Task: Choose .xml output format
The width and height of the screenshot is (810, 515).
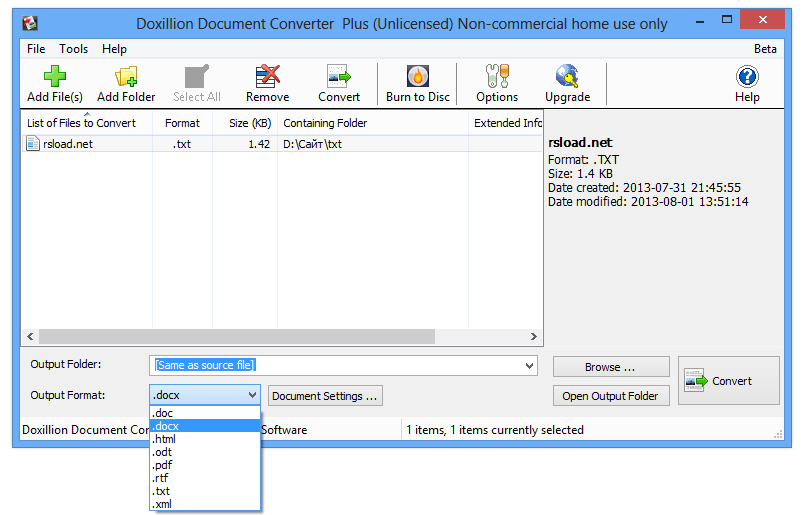Action: 205,504
